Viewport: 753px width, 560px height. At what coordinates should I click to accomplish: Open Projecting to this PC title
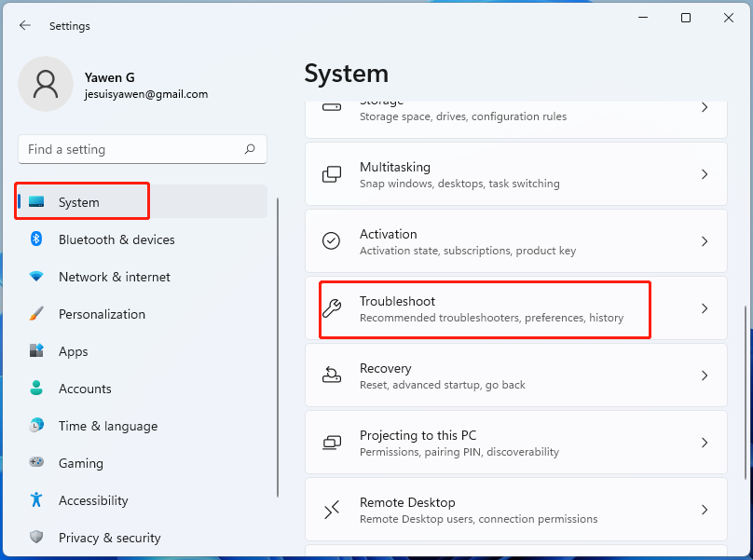418,435
